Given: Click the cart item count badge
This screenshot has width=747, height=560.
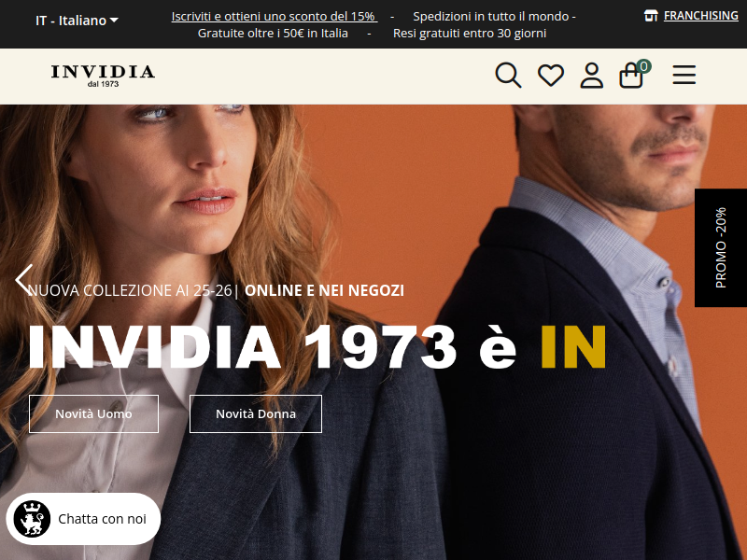Looking at the screenshot, I should click(643, 66).
